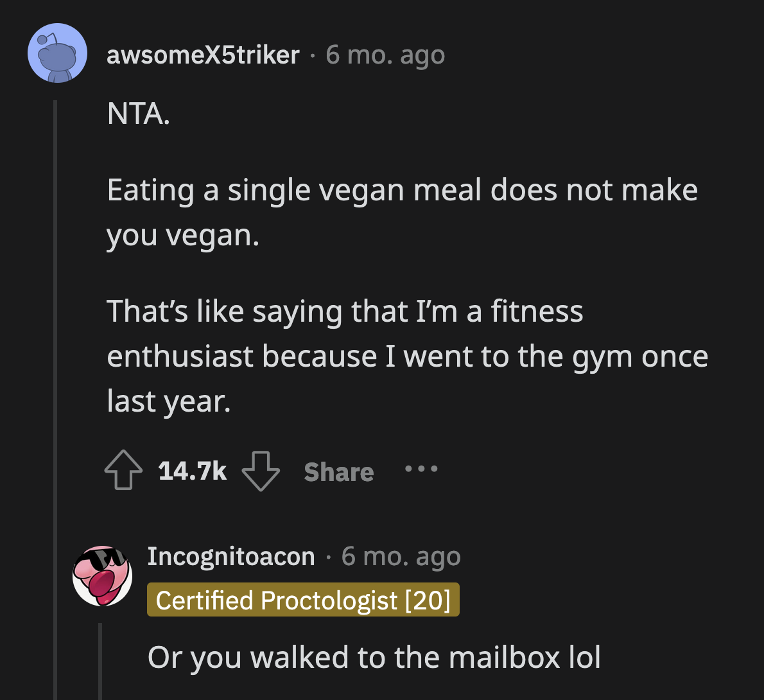This screenshot has width=764, height=700.
Task: Open awsomeX5triker's profile
Action: tap(203, 55)
